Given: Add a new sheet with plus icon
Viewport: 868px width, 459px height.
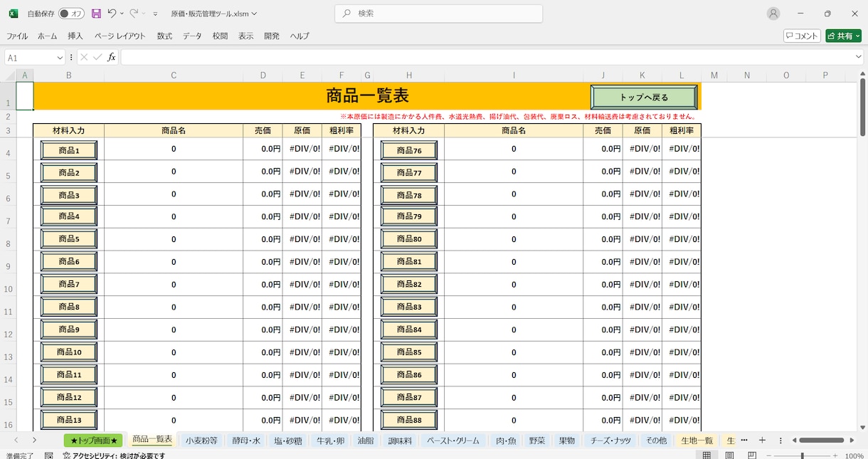Looking at the screenshot, I should coord(762,440).
